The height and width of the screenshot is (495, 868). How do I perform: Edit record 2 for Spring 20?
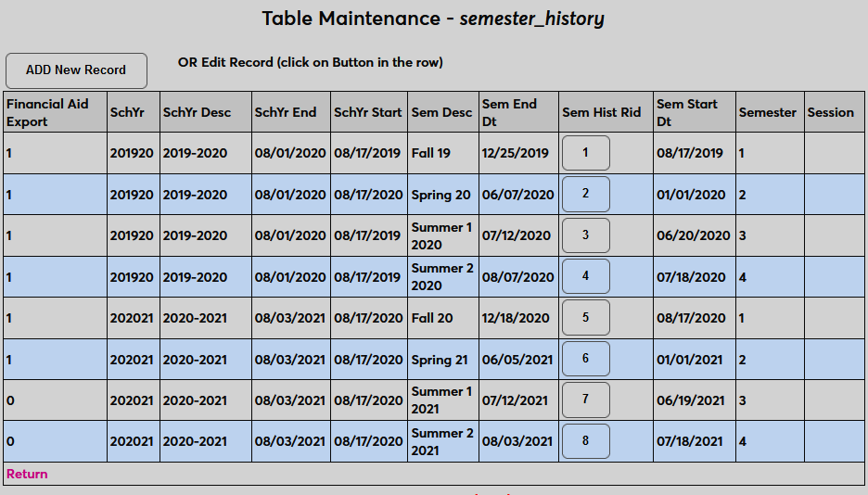click(585, 194)
